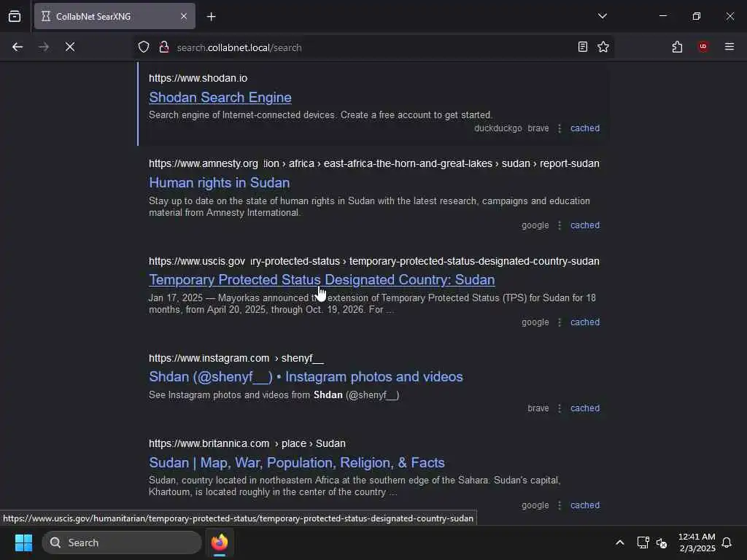Open Firefox application hamburger menu
Image resolution: width=747 pixels, height=560 pixels.
(x=729, y=47)
